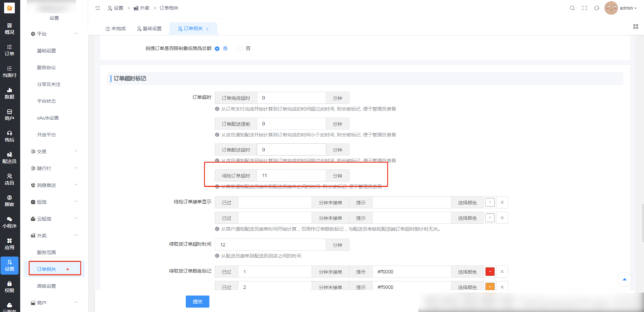Open 平台状态 in sidebar
The image size is (644, 312).
(x=47, y=101)
